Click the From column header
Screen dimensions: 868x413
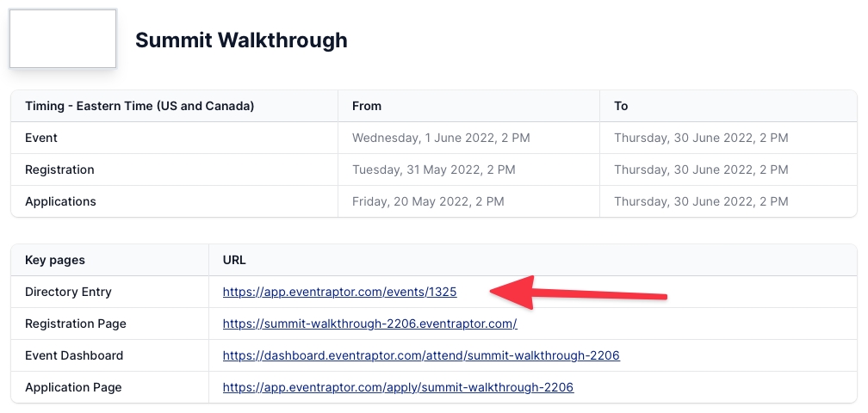pos(367,106)
